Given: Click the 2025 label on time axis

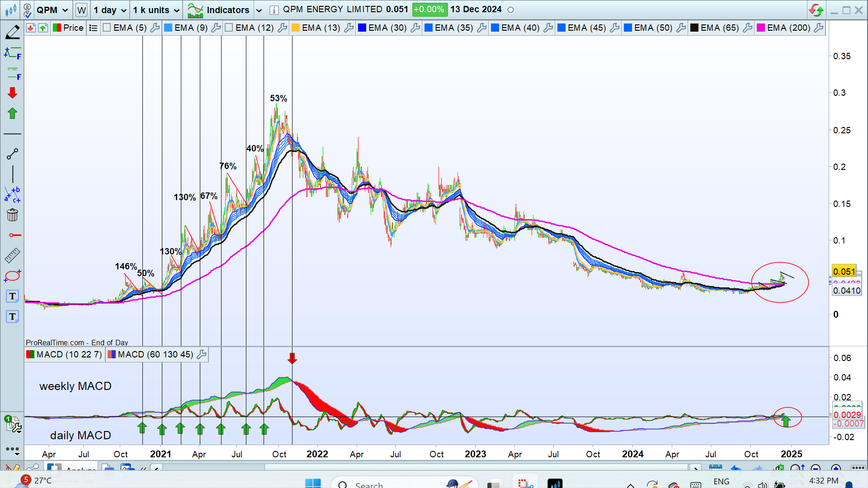Looking at the screenshot, I should click(792, 454).
